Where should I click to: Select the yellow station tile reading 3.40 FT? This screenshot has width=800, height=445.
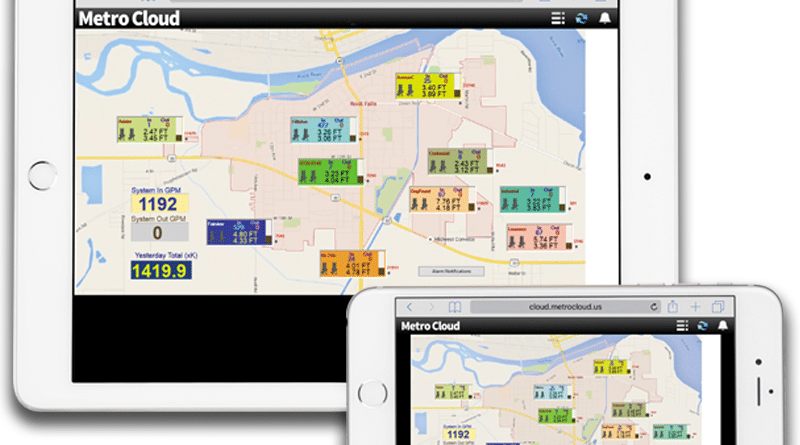[x=428, y=86]
